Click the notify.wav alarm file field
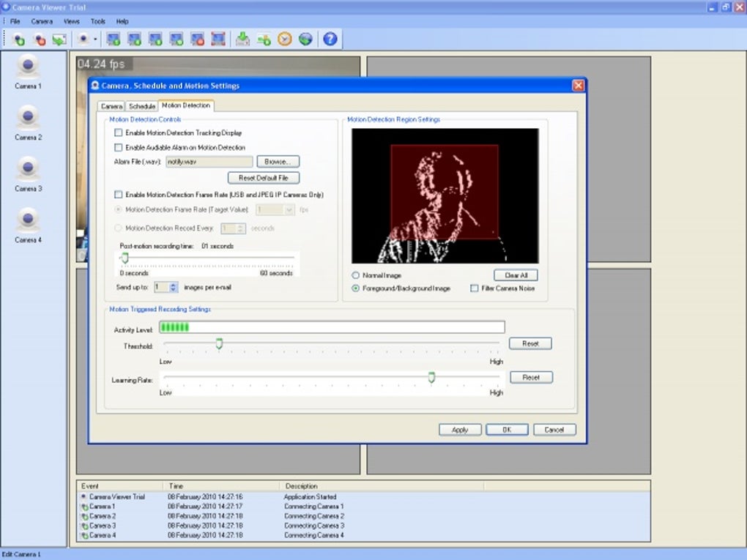This screenshot has width=747, height=560. (x=207, y=161)
